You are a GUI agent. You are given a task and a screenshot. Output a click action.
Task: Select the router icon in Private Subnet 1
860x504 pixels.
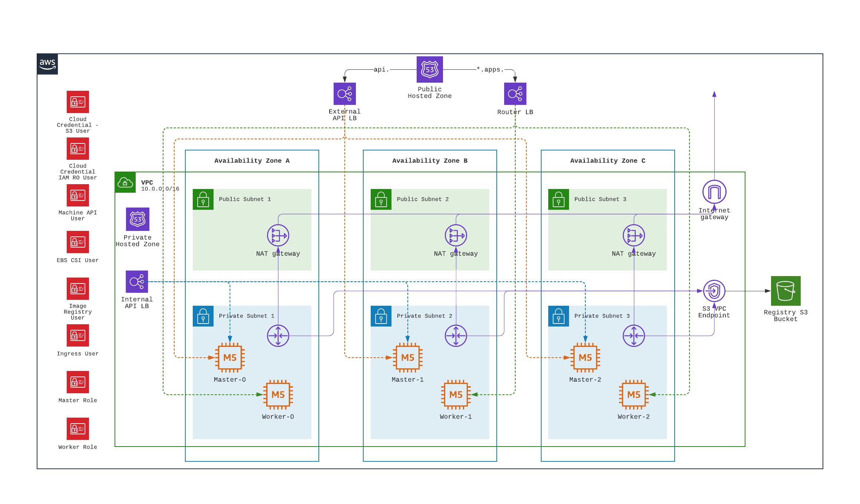(x=278, y=336)
